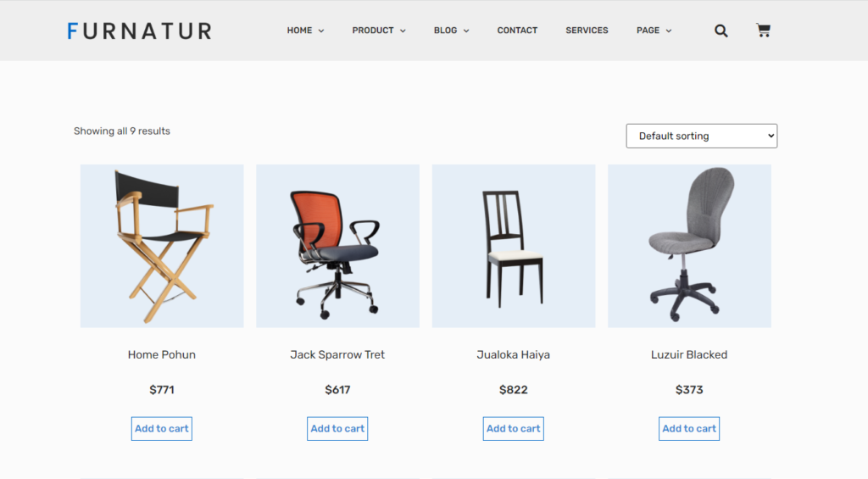Screen dimensions: 868x479
Task: Open the Luzuir Blacked product title
Action: coord(689,354)
